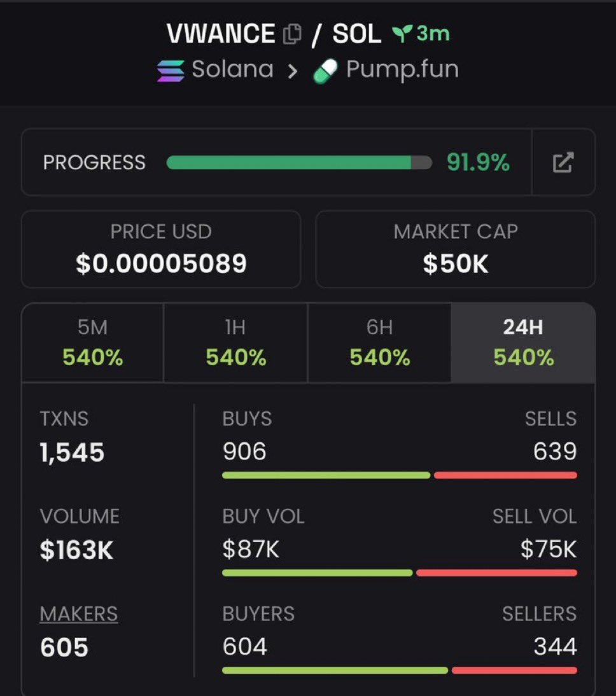
Task: Click the 91.9% progress percentage
Action: coord(478,163)
